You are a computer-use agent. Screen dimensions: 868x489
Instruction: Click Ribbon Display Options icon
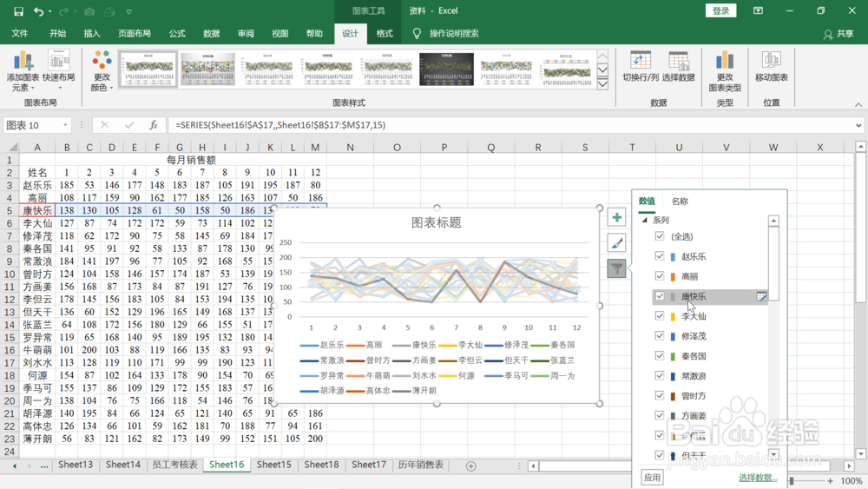click(x=758, y=10)
